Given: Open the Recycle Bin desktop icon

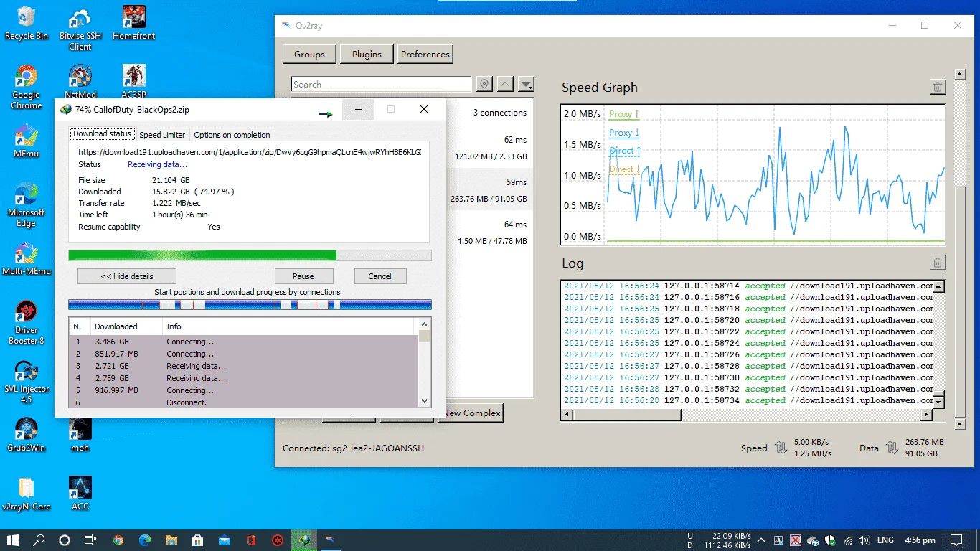Looking at the screenshot, I should click(x=27, y=23).
